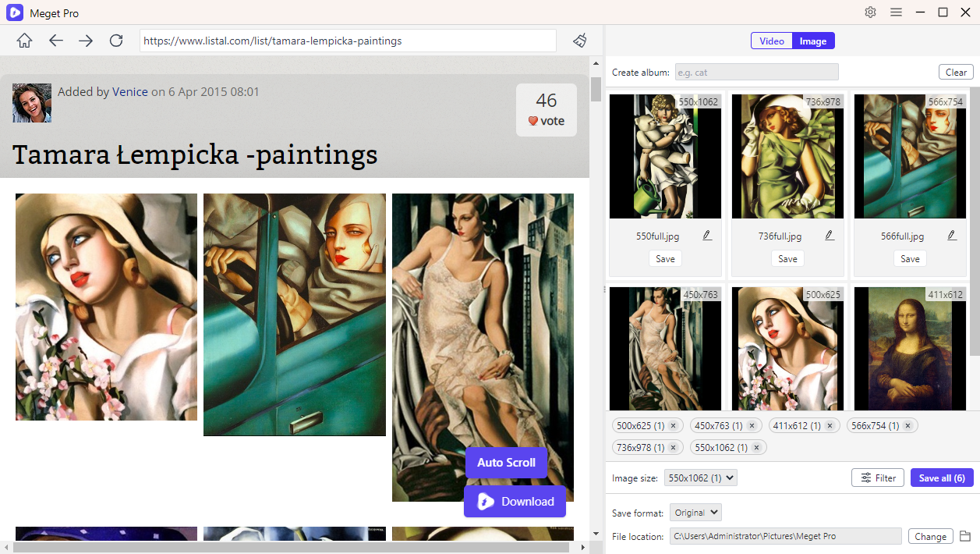This screenshot has width=980, height=554.
Task: Click the 566full.jpg file name
Action: [x=902, y=236]
